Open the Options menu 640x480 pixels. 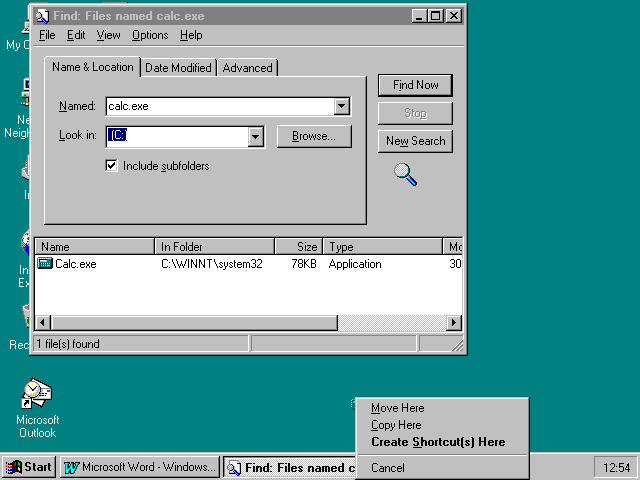pos(150,35)
